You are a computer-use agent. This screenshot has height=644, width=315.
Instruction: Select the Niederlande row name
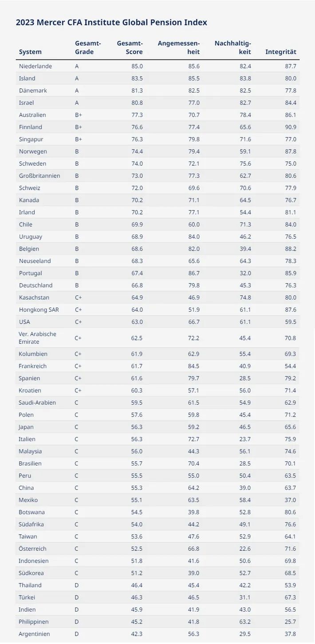pyautogui.click(x=35, y=66)
